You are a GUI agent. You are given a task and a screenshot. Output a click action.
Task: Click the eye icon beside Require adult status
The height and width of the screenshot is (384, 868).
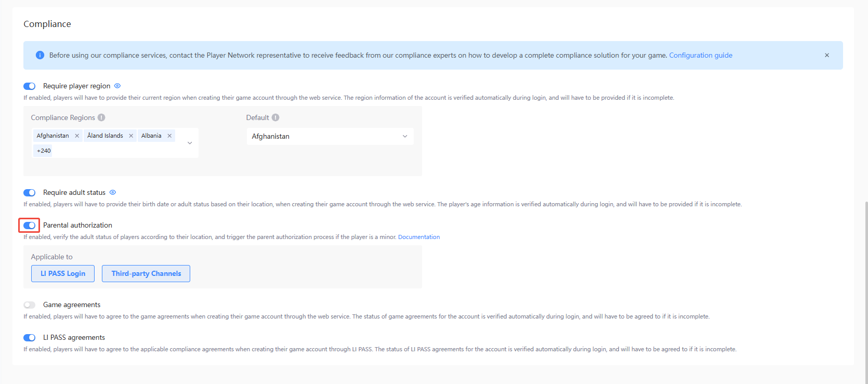click(x=113, y=192)
